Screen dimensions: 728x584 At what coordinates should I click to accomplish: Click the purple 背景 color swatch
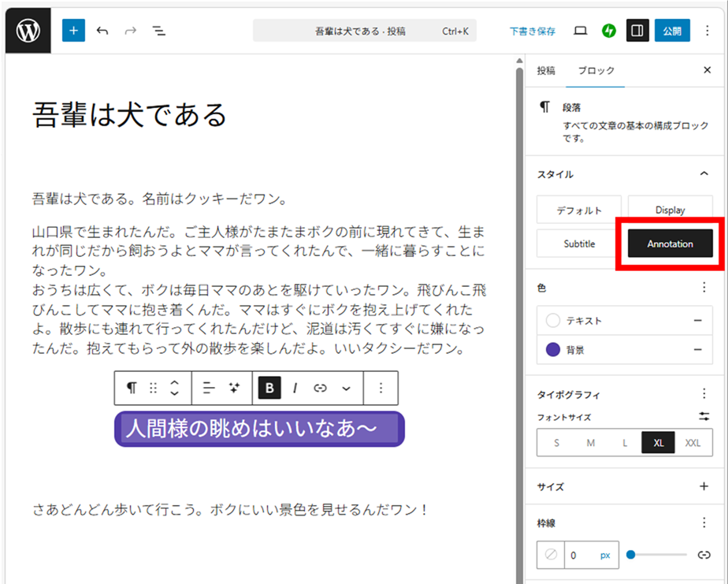(553, 349)
